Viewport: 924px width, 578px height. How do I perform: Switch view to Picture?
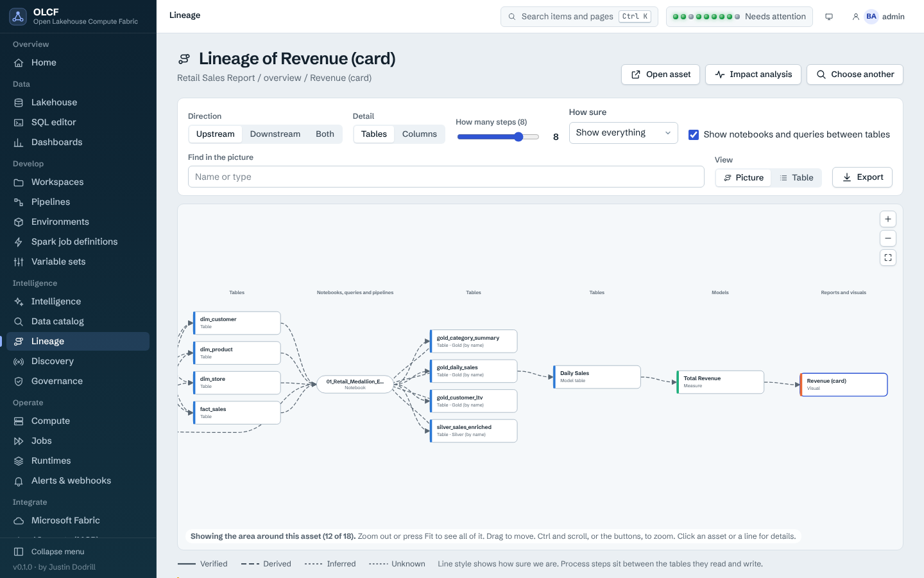744,178
